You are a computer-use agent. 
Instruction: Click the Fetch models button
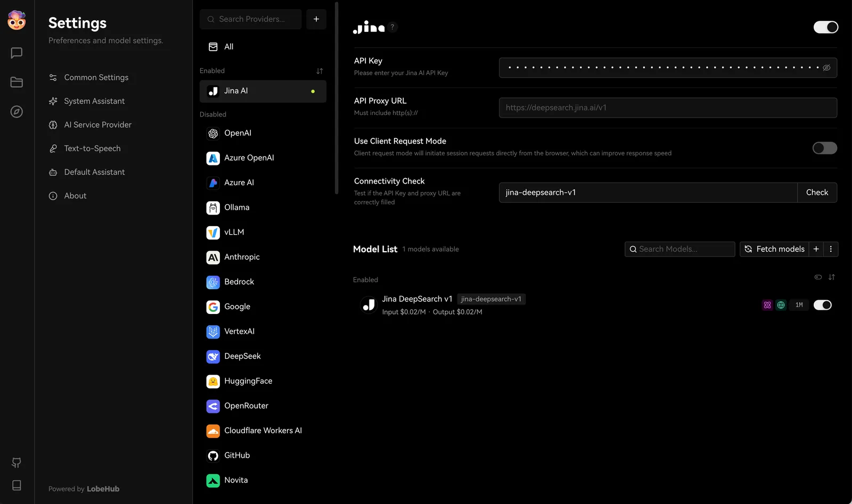tap(775, 249)
